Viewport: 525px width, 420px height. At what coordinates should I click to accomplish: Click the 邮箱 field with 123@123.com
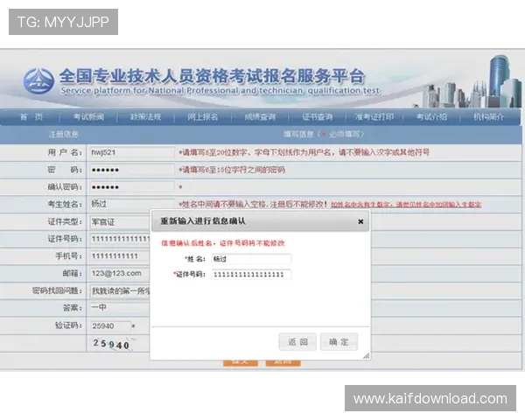(x=120, y=273)
